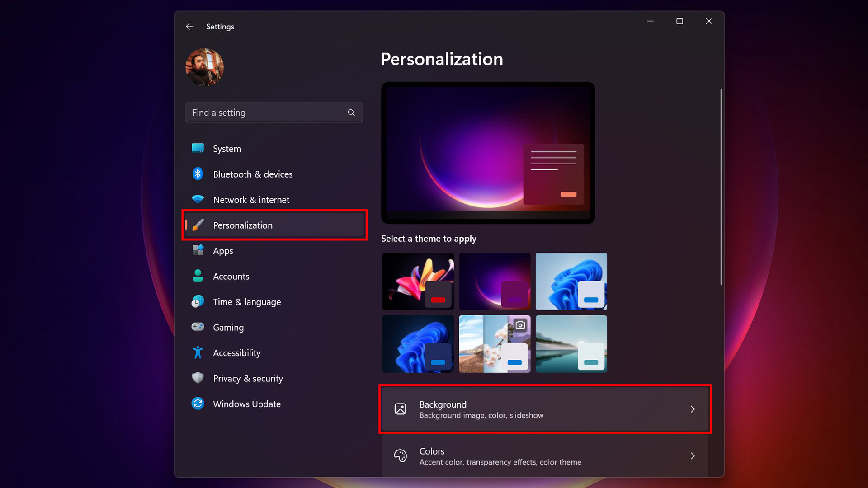Viewport: 868px width, 488px height.
Task: Open Time & language settings
Action: click(x=247, y=302)
